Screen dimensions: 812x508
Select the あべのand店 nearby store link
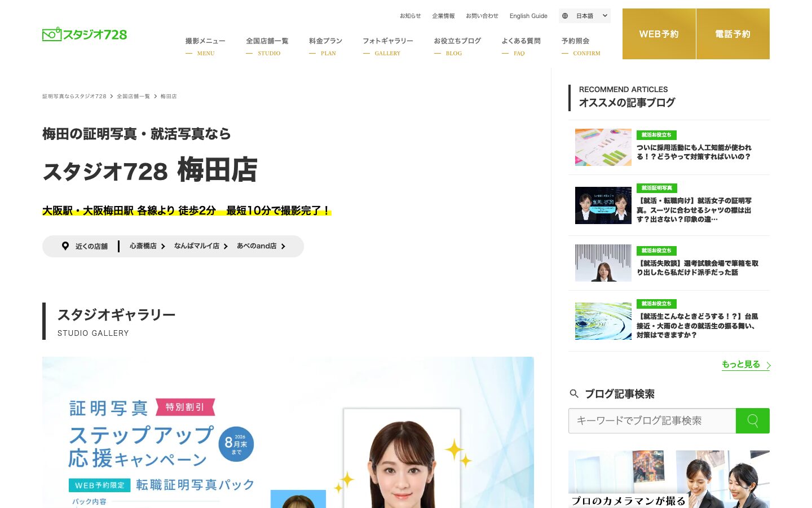(x=261, y=246)
